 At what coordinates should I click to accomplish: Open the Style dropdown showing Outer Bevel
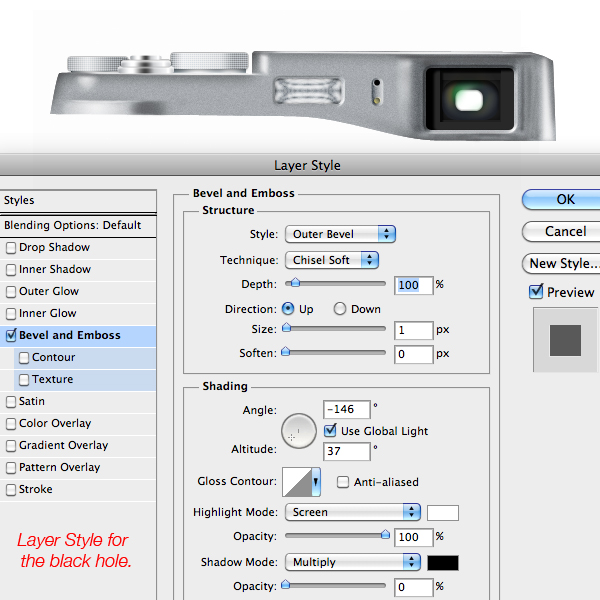340,234
